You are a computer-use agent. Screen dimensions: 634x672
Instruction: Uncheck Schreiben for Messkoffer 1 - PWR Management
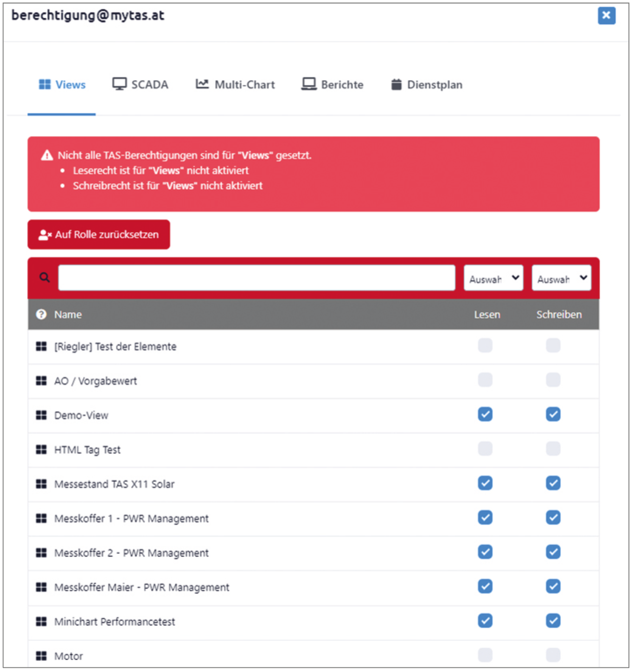[x=553, y=517]
